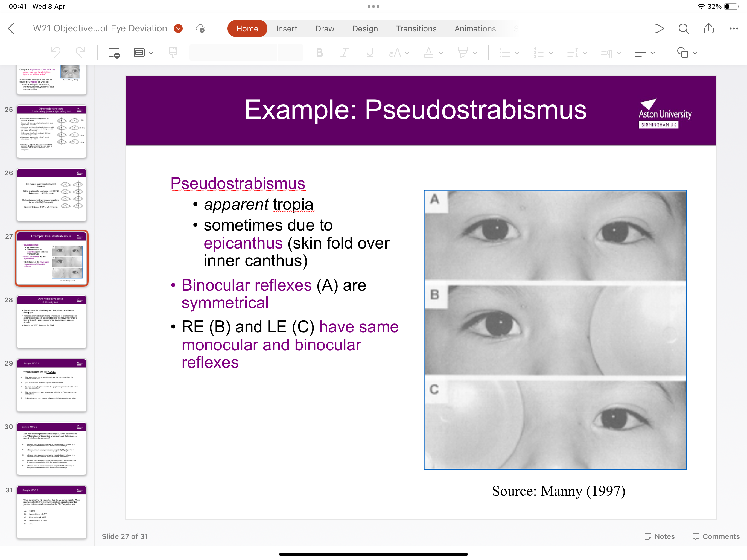
Task: Go back with the left chevron
Action: tap(11, 28)
